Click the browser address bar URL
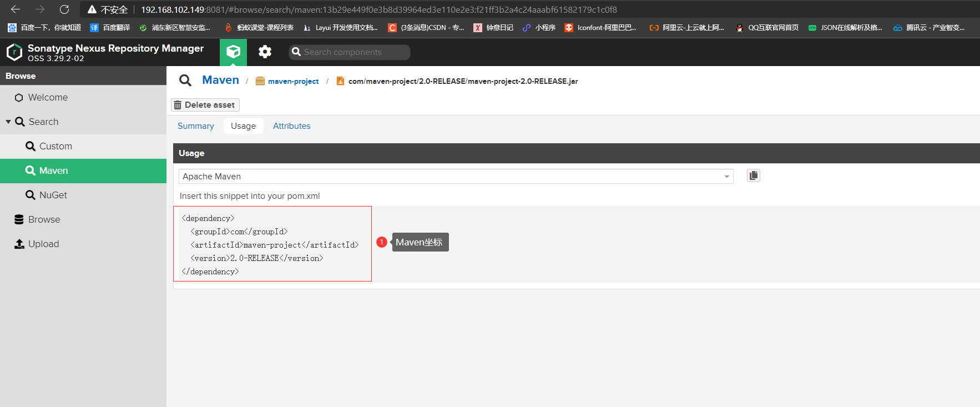980x407 pixels. coord(378,9)
